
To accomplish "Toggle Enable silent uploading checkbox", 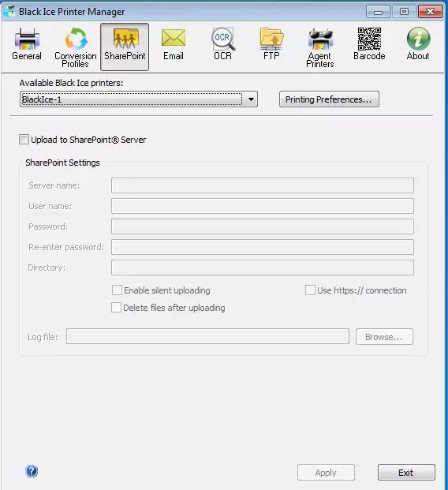I will (x=117, y=290).
